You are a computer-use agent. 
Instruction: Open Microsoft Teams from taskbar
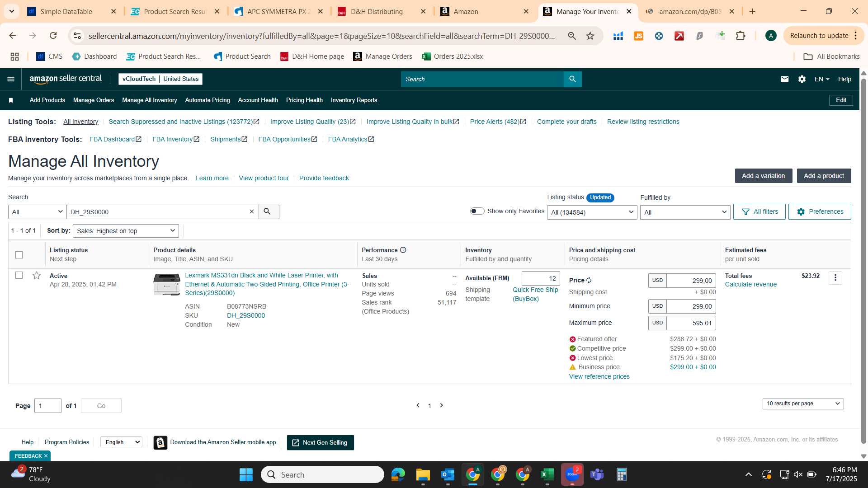(597, 474)
